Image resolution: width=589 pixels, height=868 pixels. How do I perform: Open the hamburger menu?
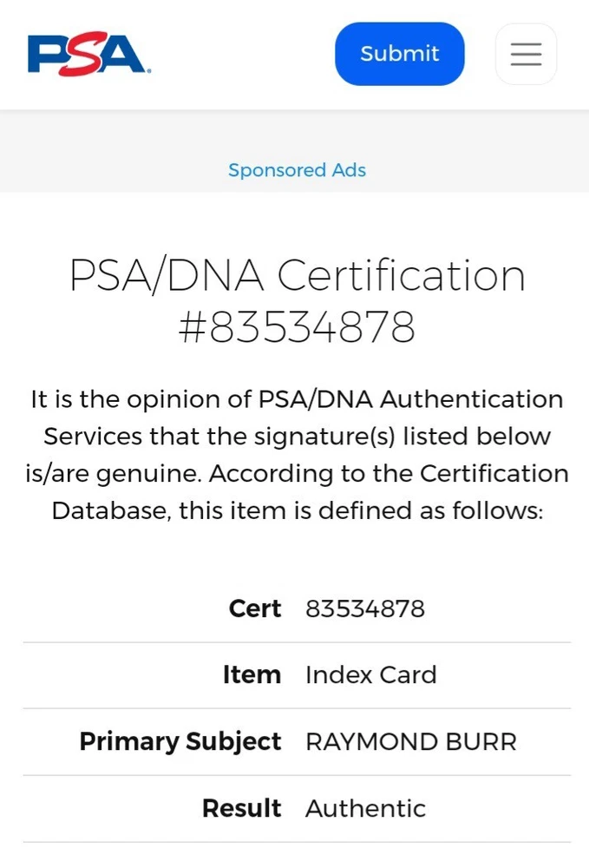pos(526,54)
